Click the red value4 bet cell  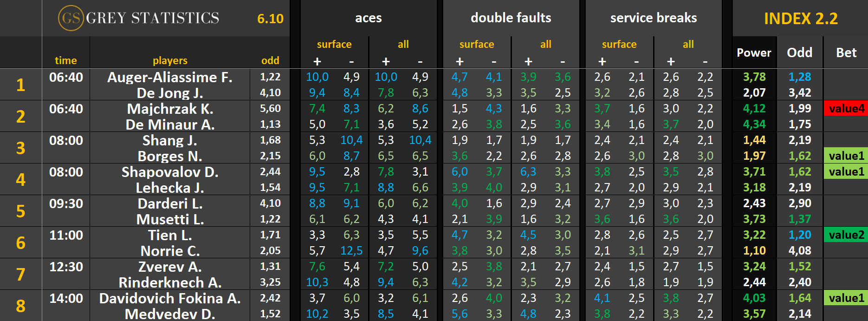[x=846, y=109]
